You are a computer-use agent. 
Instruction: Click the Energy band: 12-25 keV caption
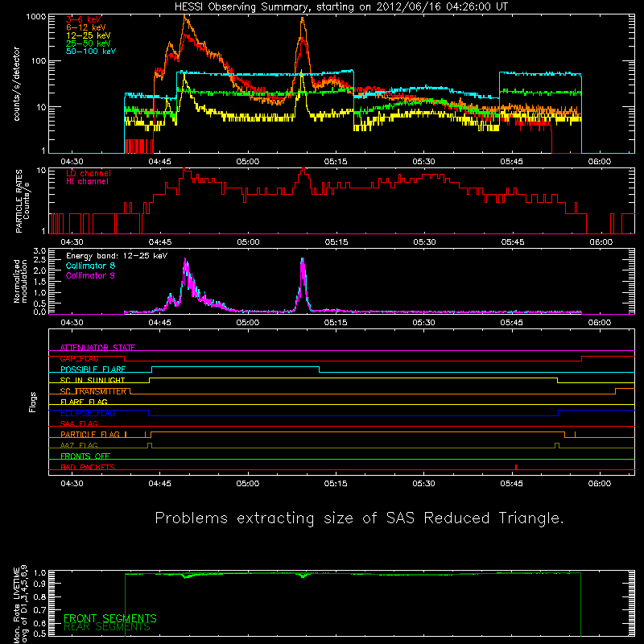(x=117, y=256)
